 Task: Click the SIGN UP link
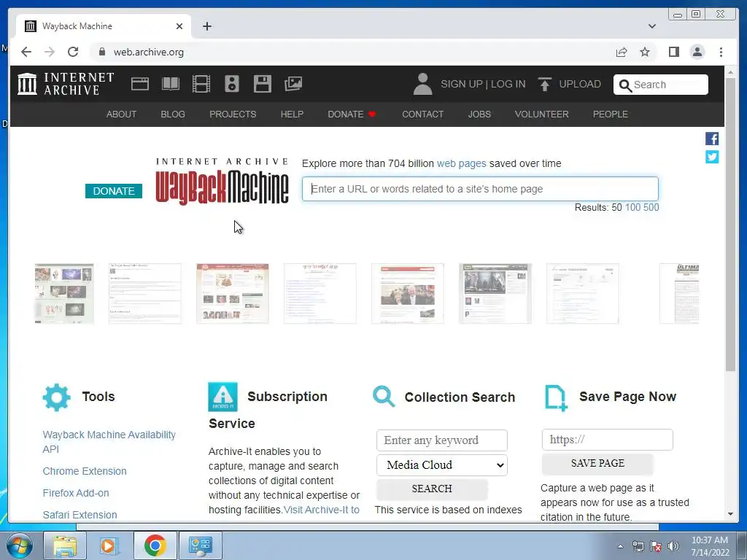462,84
